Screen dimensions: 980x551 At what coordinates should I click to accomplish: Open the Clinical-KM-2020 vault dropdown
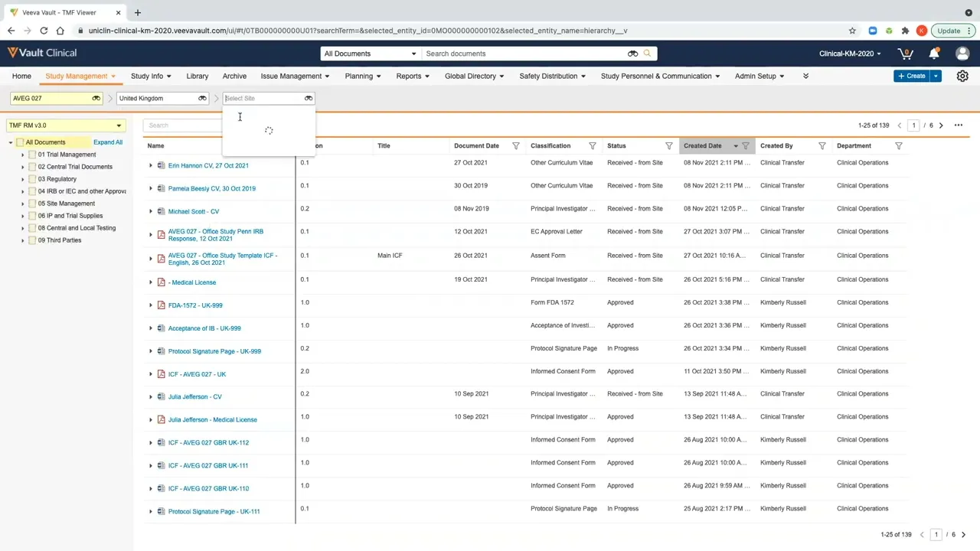point(850,54)
